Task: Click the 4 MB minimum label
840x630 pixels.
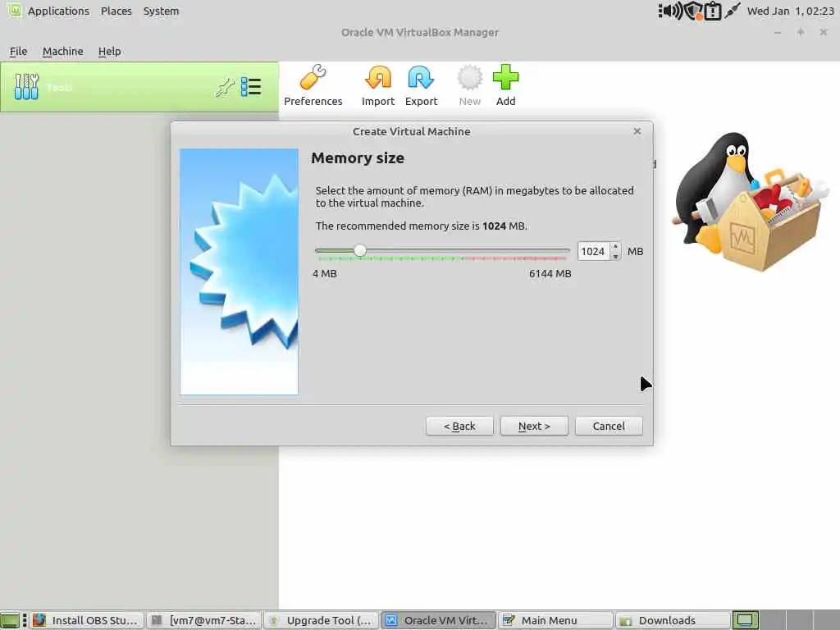Action: pyautogui.click(x=325, y=274)
